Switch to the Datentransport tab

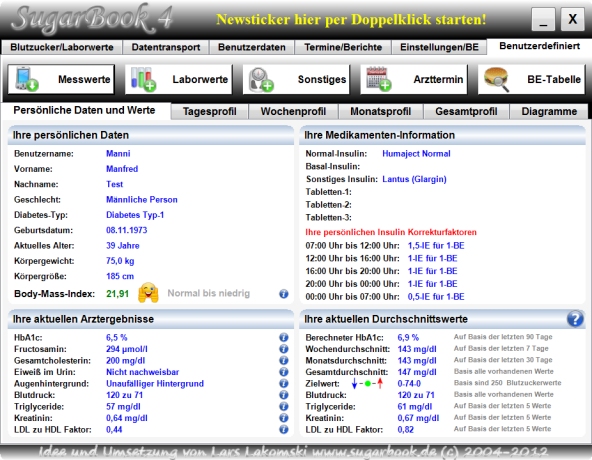click(166, 47)
